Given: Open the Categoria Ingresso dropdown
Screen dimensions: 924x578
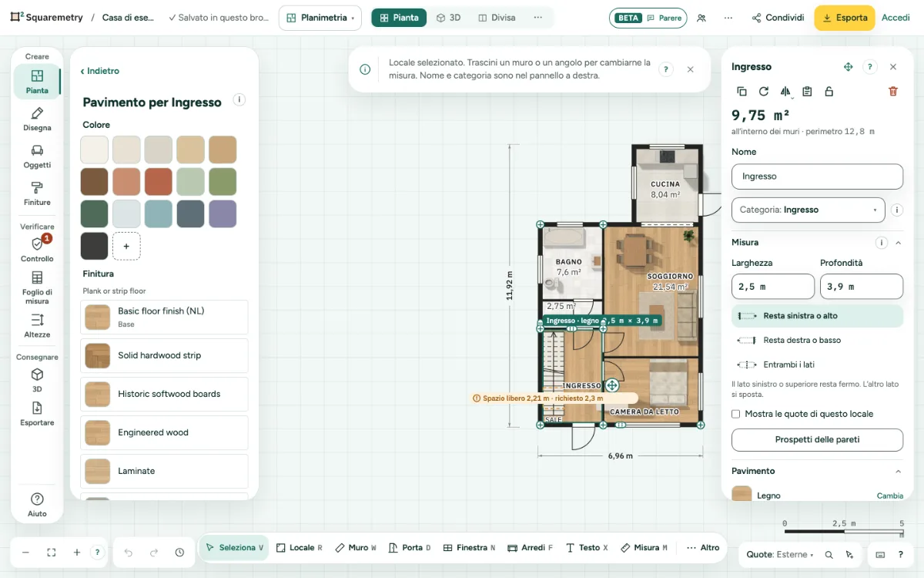Looking at the screenshot, I should pyautogui.click(x=808, y=210).
